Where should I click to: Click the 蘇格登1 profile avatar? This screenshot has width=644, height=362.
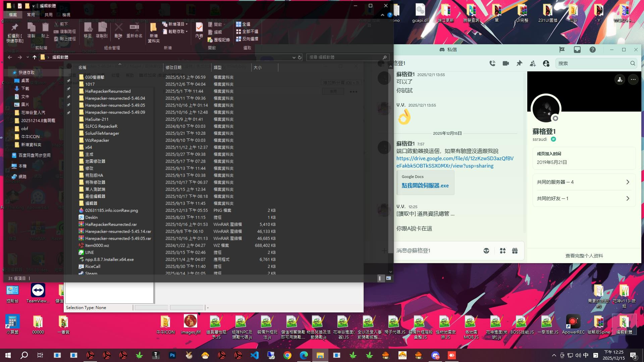pyautogui.click(x=546, y=109)
